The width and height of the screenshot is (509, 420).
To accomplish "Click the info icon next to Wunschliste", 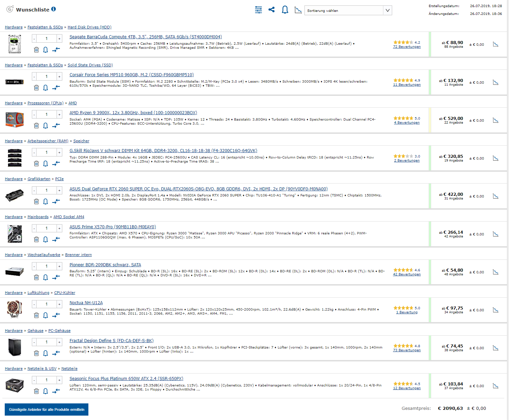I will pos(54,9).
